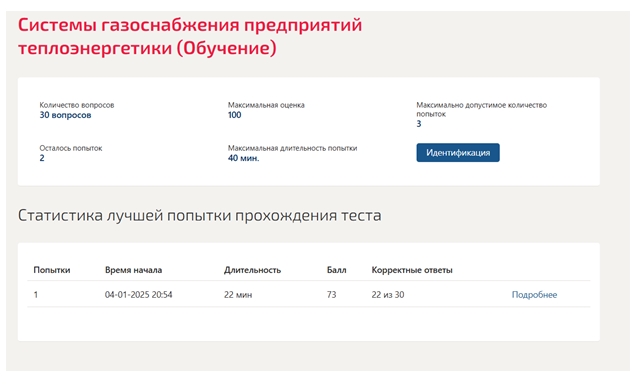Click the Максимальная оценка label

coord(266,105)
